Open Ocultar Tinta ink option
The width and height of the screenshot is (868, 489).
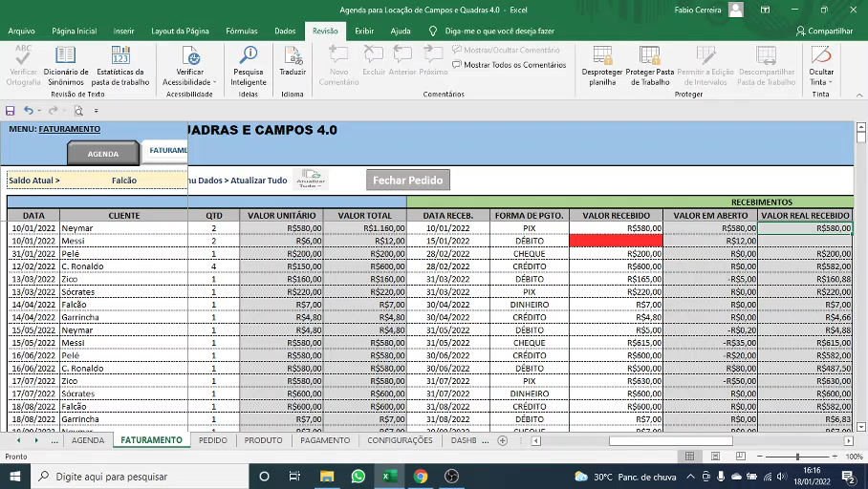(820, 66)
